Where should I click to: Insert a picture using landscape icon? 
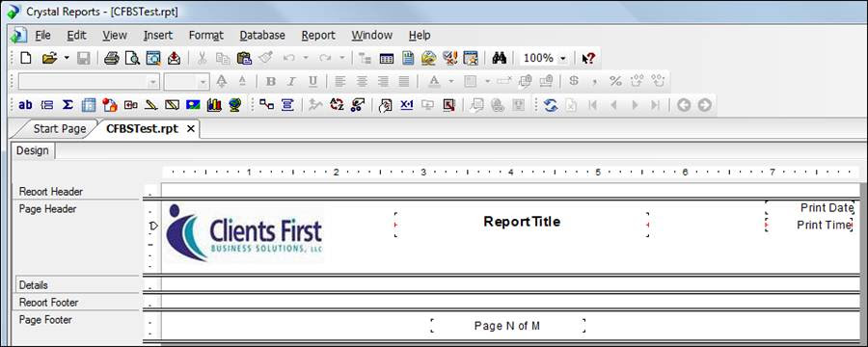tap(193, 105)
